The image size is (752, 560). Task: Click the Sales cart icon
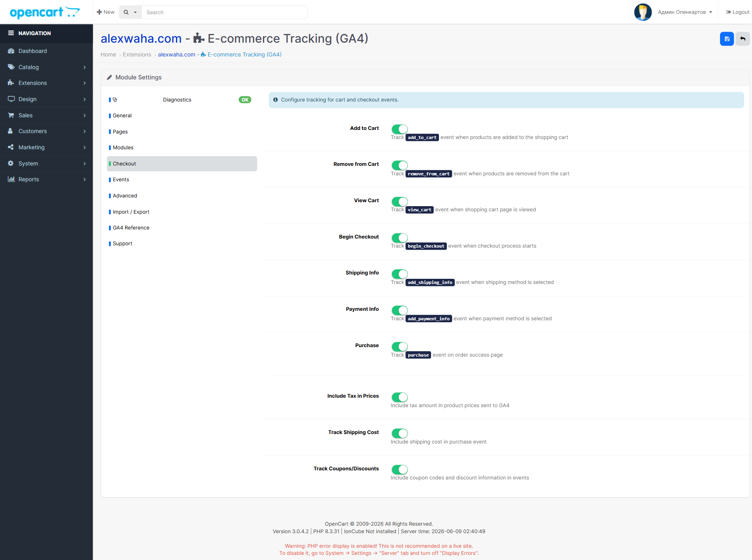click(x=11, y=115)
